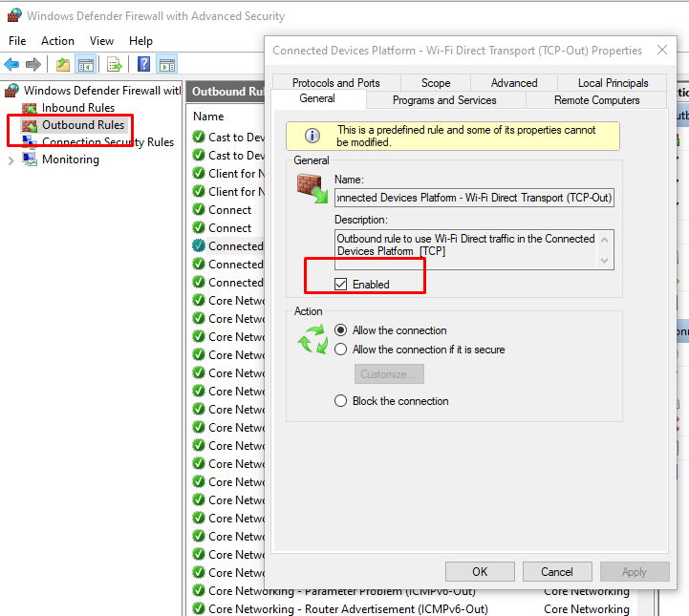Click the check icon for Core Networking Router Advertisement
Screen dimensions: 689x616
[199, 608]
